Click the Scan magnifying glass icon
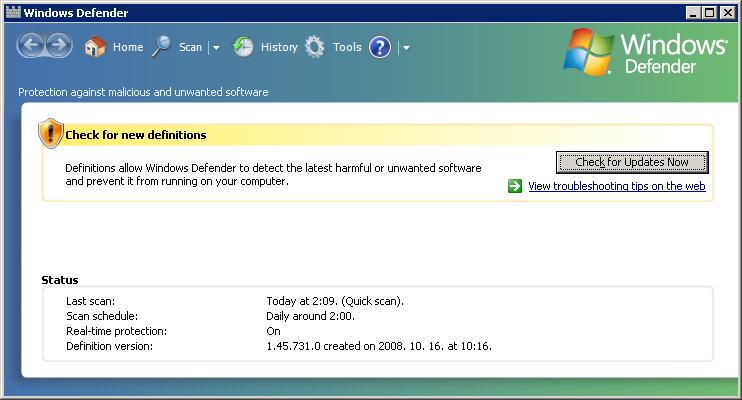The height and width of the screenshot is (400, 742). 162,47
